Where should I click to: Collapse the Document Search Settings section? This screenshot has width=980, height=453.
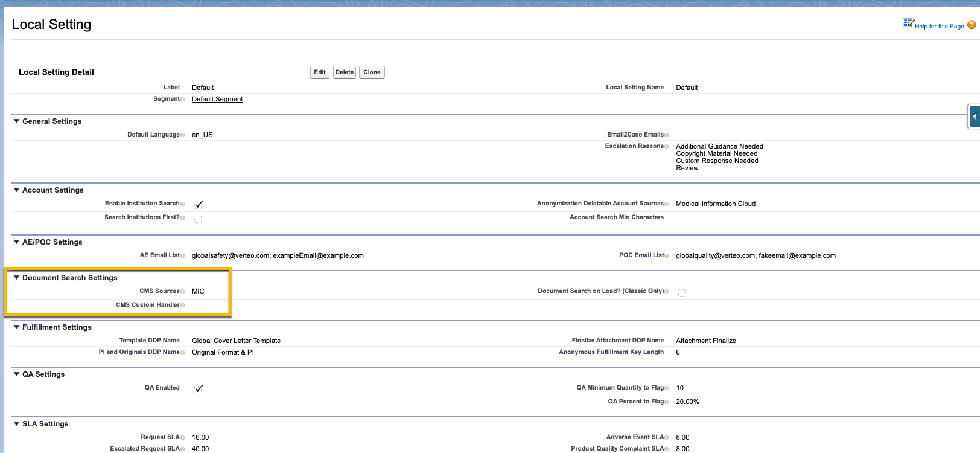pyautogui.click(x=16, y=278)
